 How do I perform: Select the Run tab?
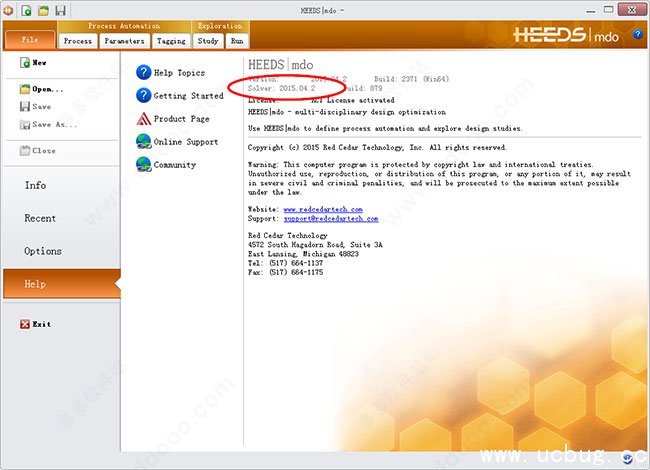pyautogui.click(x=237, y=41)
